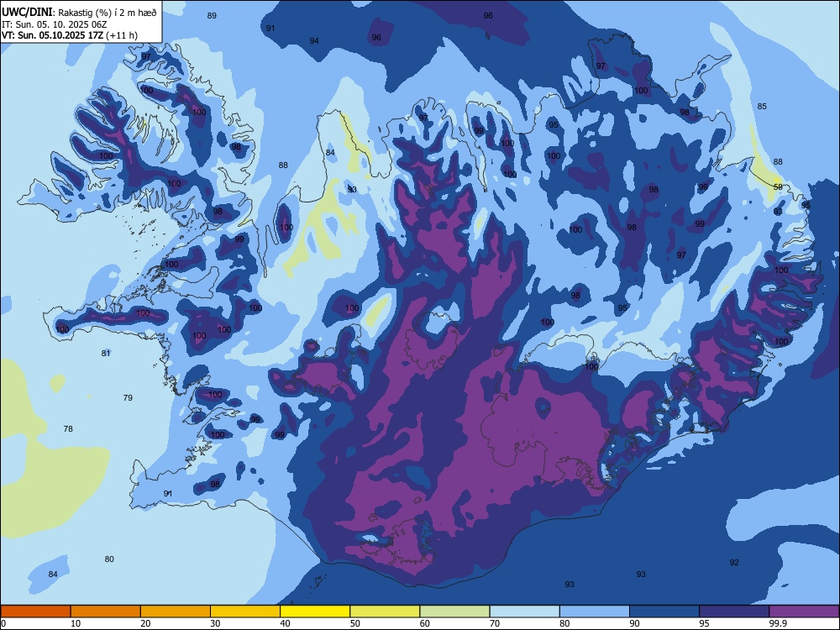The height and width of the screenshot is (630, 840).
Task: Select the legend tick label '70'
Action: pyautogui.click(x=495, y=623)
